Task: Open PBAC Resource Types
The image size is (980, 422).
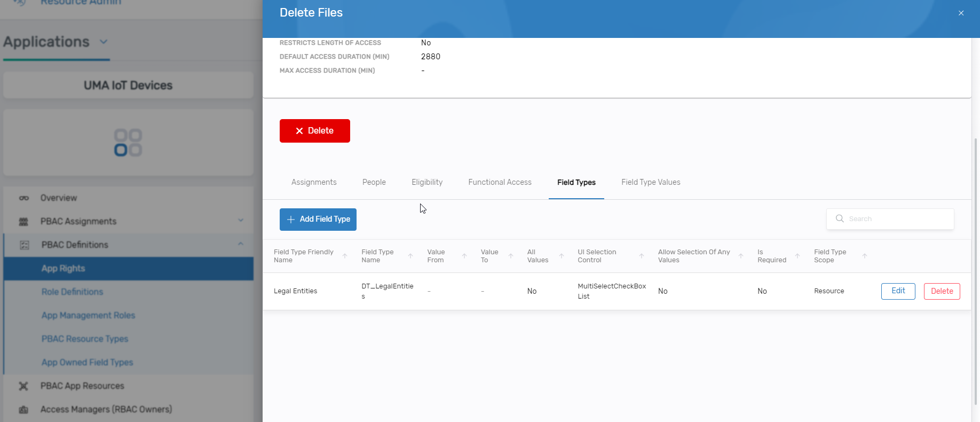Action: 85,339
